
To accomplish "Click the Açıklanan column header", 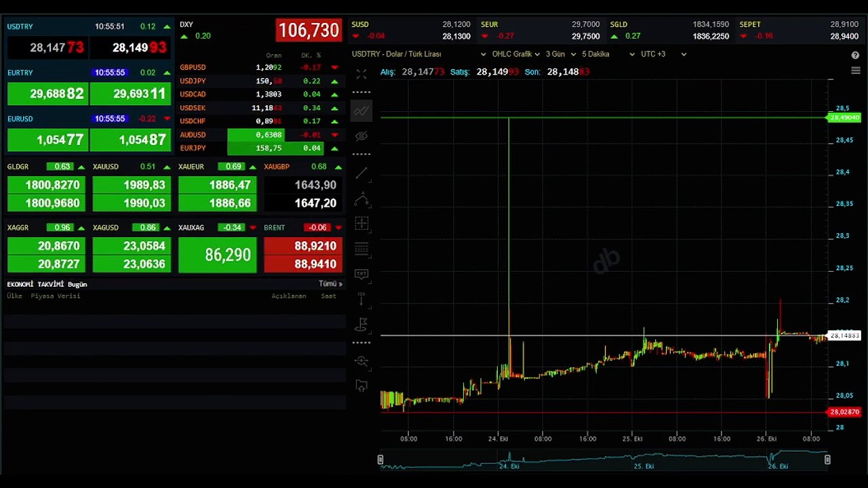I will pyautogui.click(x=289, y=296).
